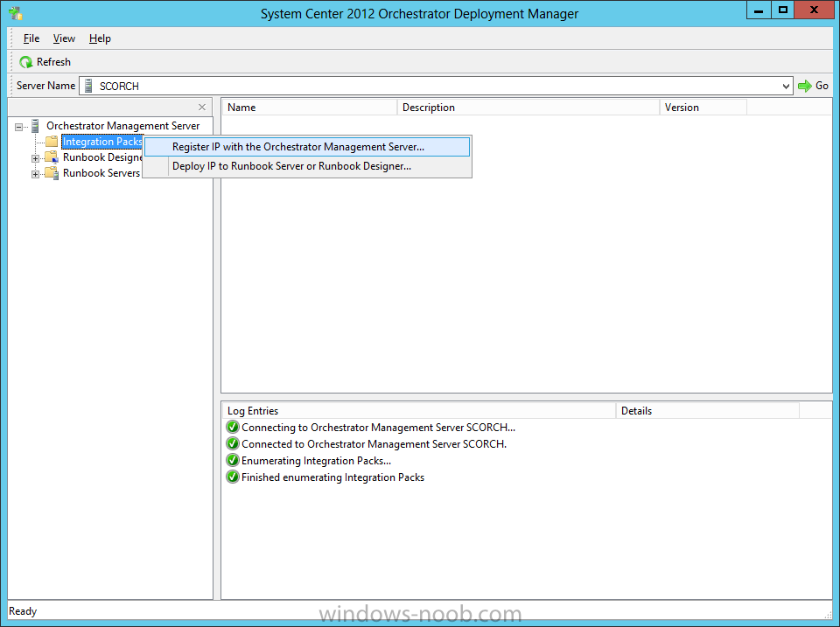This screenshot has width=840, height=627.
Task: Select 'Finished enumerating Integration Packs' log entry
Action: (332, 477)
